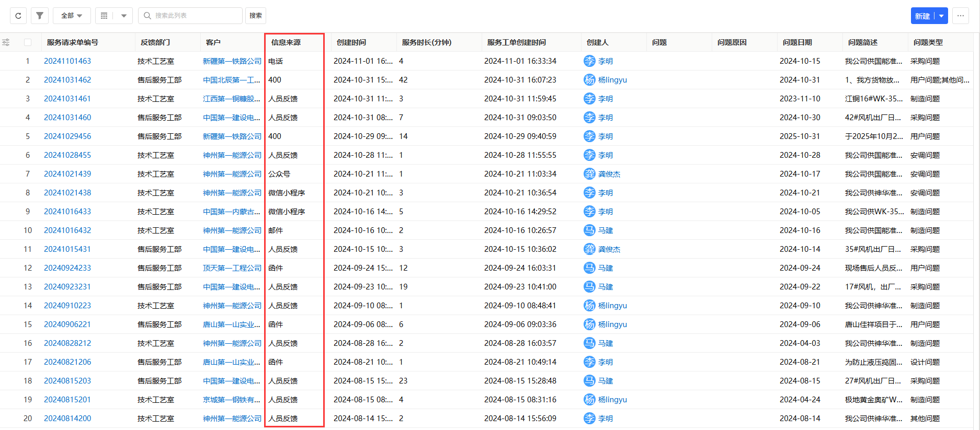Open the filter funnel icon
Viewport: 980px width, 430px height.
(x=40, y=16)
